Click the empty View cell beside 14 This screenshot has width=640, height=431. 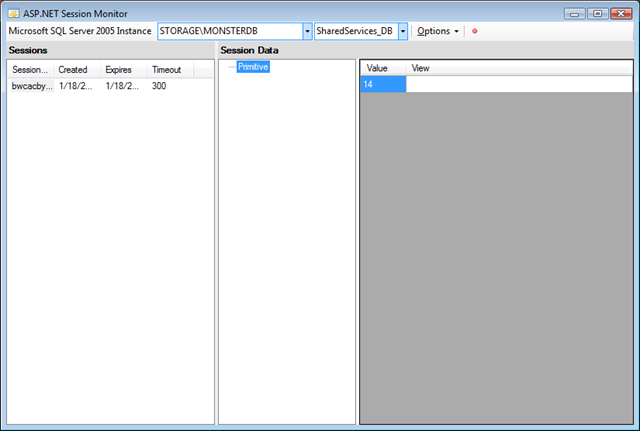pyautogui.click(x=519, y=84)
